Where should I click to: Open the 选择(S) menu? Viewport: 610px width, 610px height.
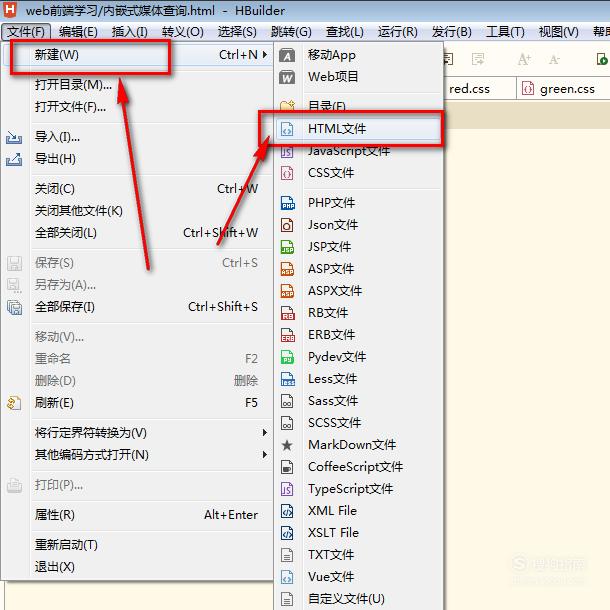[237, 32]
